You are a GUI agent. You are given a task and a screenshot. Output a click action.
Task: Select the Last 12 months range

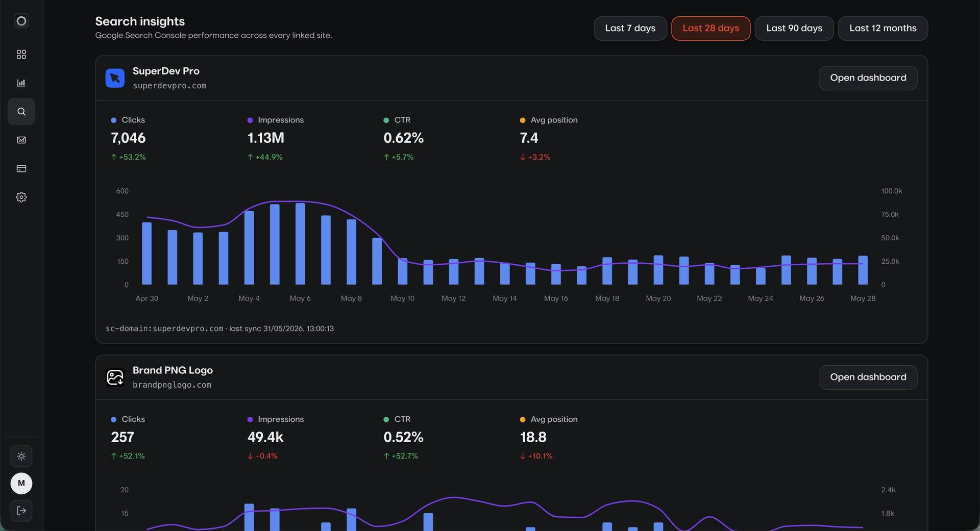[883, 28]
